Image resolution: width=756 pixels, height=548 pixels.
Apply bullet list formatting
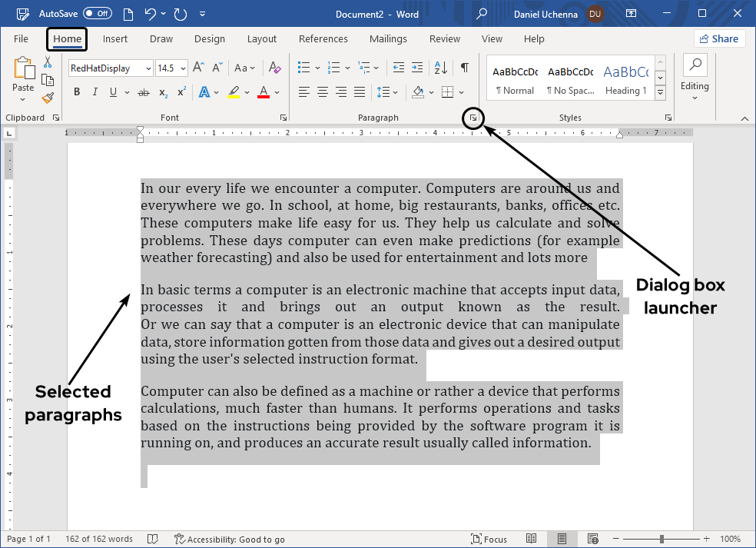[303, 68]
